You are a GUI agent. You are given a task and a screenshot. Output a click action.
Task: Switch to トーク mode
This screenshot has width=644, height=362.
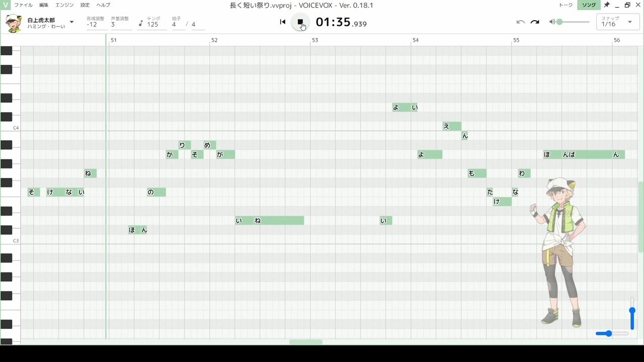[566, 5]
